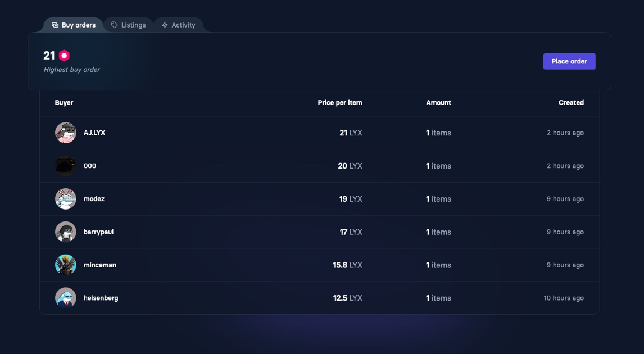
Task: Click the Buy orders tab icon
Action: coord(55,25)
